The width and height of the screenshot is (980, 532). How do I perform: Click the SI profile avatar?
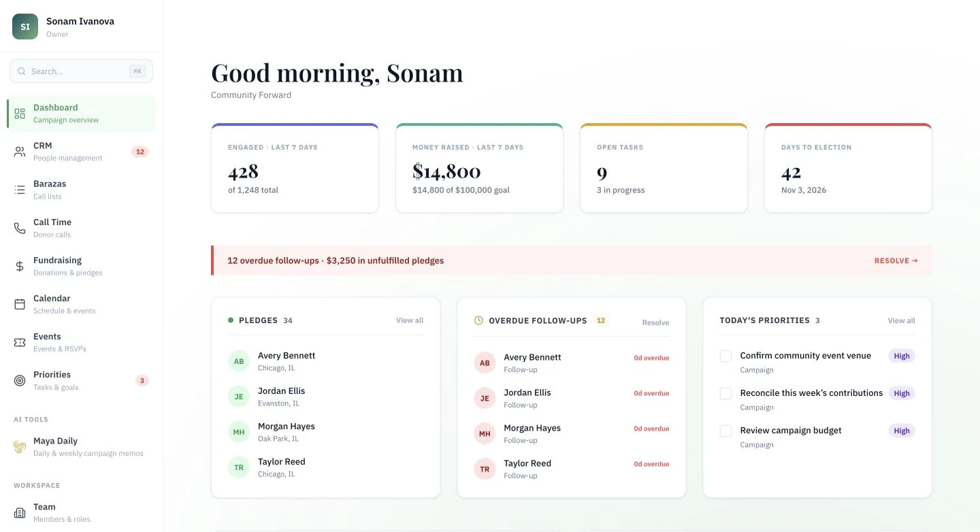[x=25, y=27]
